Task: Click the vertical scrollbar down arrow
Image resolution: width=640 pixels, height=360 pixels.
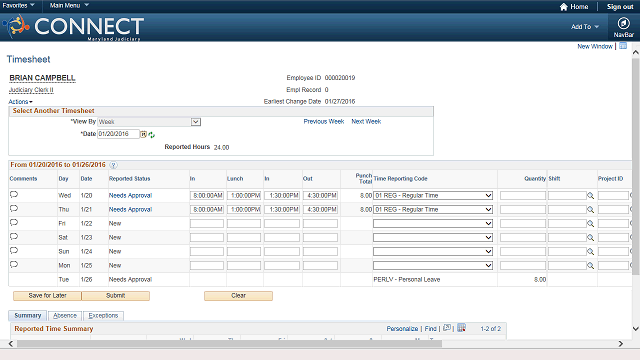Action: (x=636, y=329)
